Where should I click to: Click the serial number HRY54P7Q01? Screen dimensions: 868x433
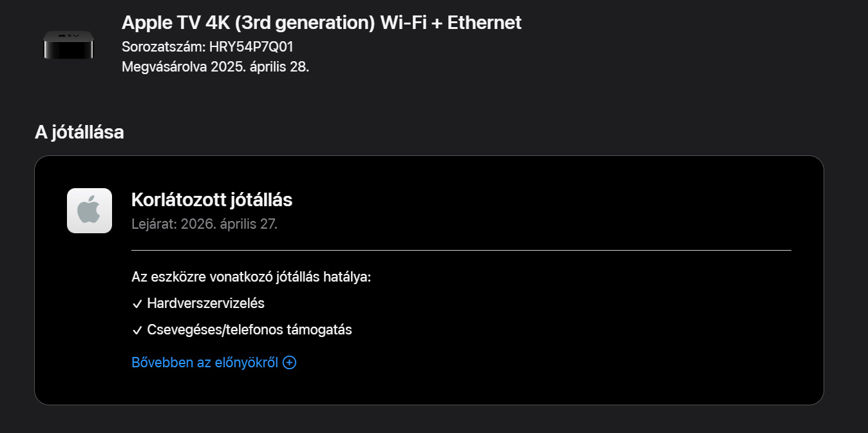[x=251, y=46]
